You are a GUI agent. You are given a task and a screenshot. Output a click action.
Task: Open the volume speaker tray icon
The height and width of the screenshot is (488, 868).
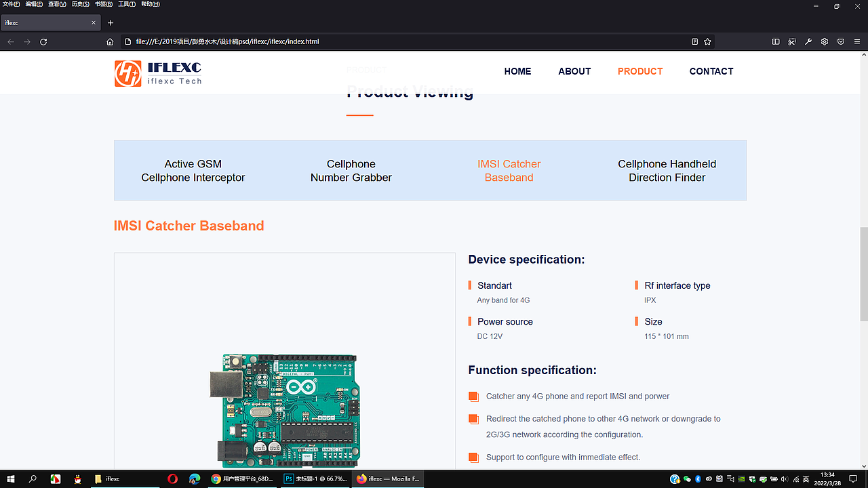pos(785,479)
